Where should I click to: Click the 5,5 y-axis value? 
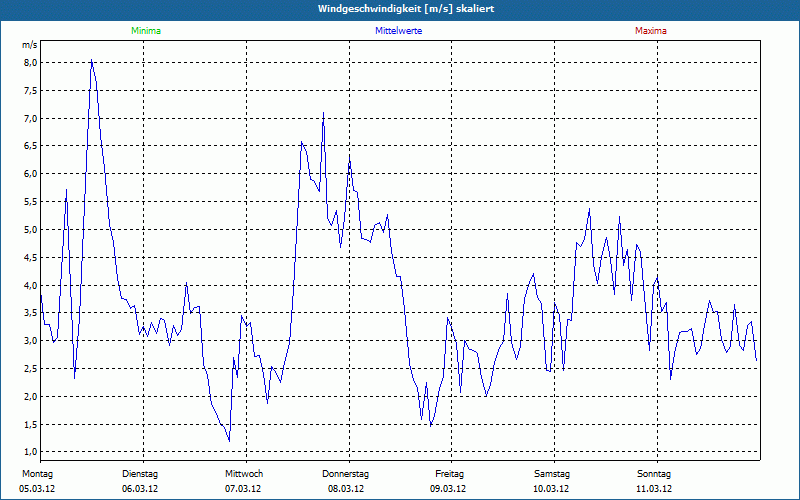point(30,202)
